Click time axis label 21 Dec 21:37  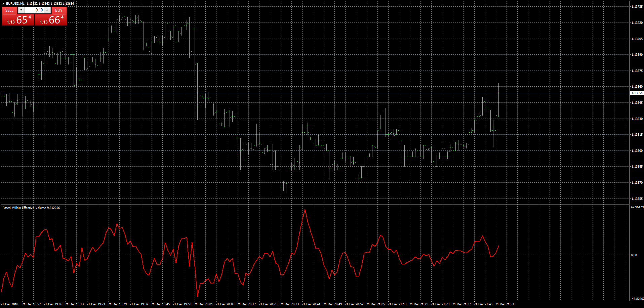coord(461,304)
